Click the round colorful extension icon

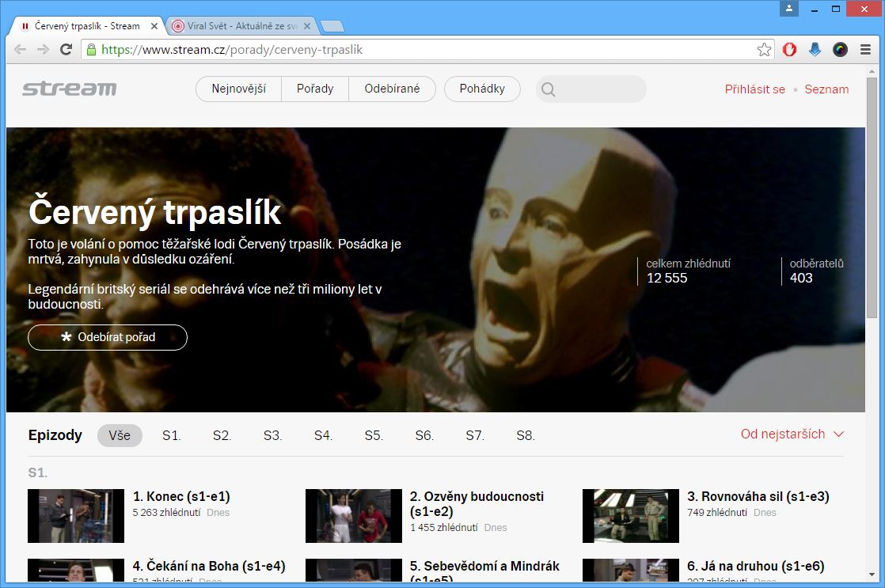tap(840, 50)
